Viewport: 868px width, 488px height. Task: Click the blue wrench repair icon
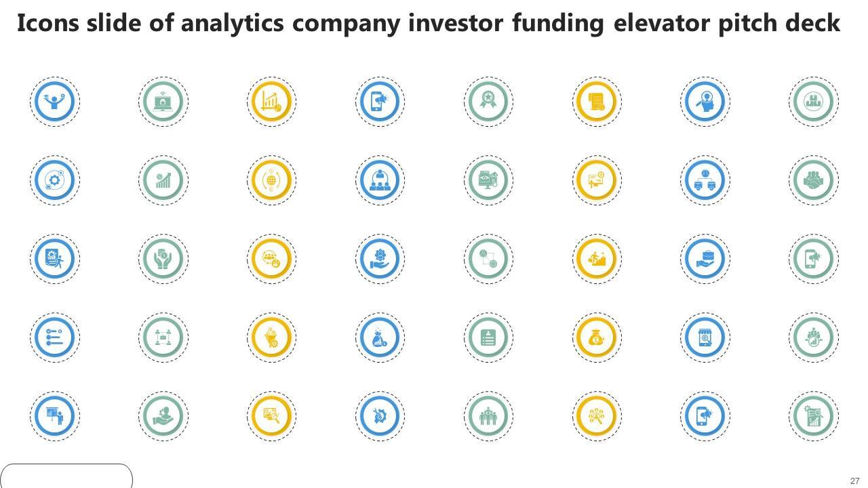tap(380, 415)
